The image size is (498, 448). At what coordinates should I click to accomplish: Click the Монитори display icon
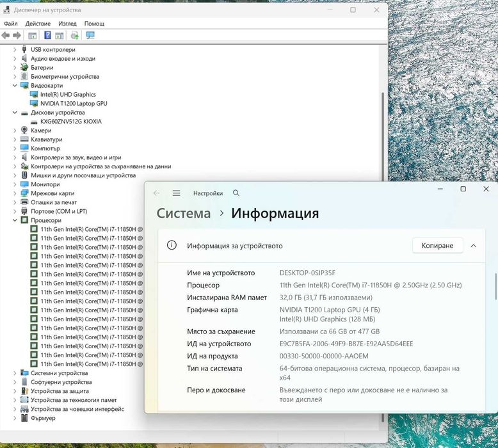(24, 184)
